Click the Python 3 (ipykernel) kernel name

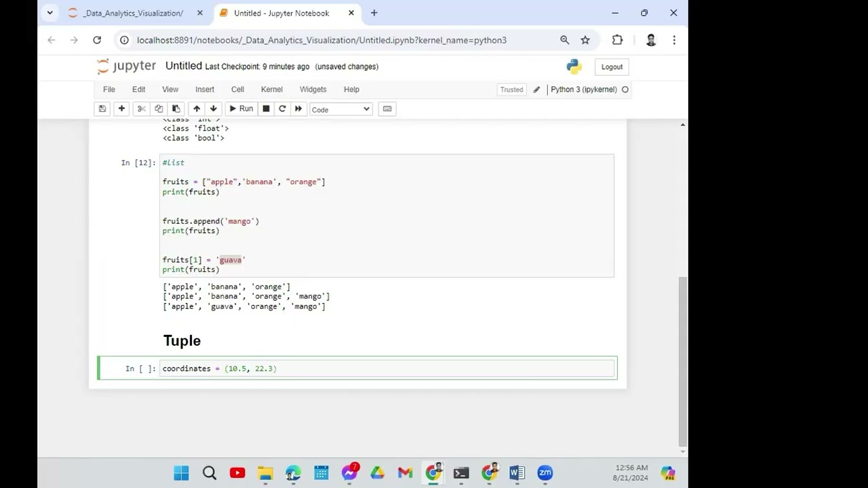[x=584, y=89]
